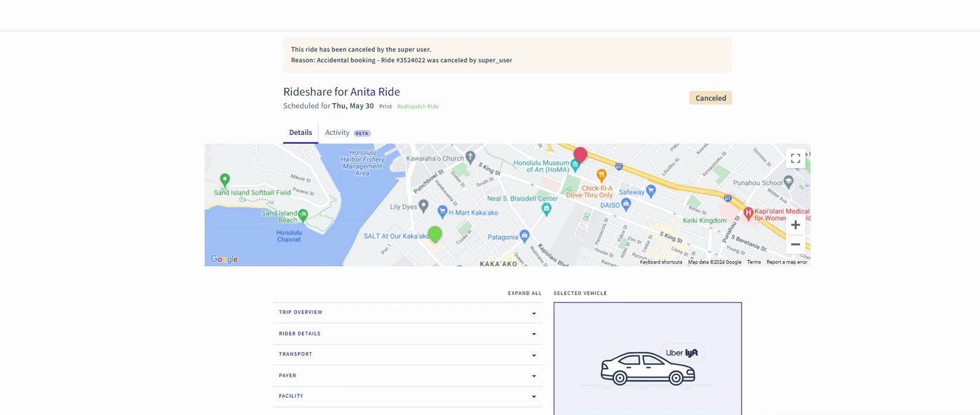
Task: Click the green pickup pin near SALT
Action: coord(435,234)
